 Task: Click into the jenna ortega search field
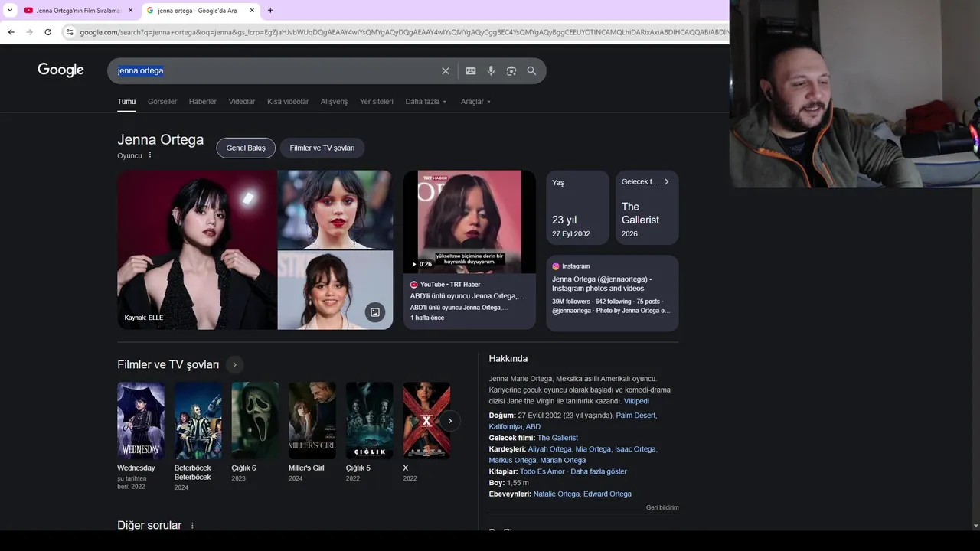pyautogui.click(x=276, y=70)
